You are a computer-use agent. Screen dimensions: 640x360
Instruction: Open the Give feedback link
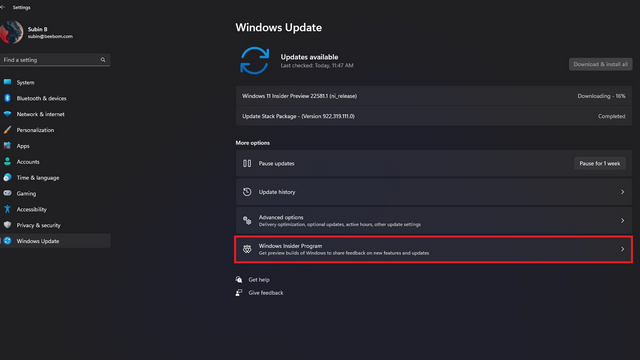[x=266, y=293]
